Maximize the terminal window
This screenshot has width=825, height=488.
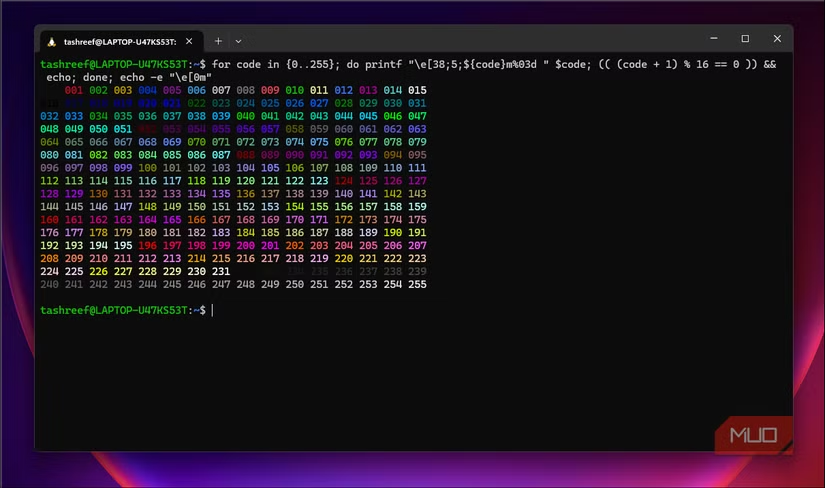pyautogui.click(x=745, y=39)
